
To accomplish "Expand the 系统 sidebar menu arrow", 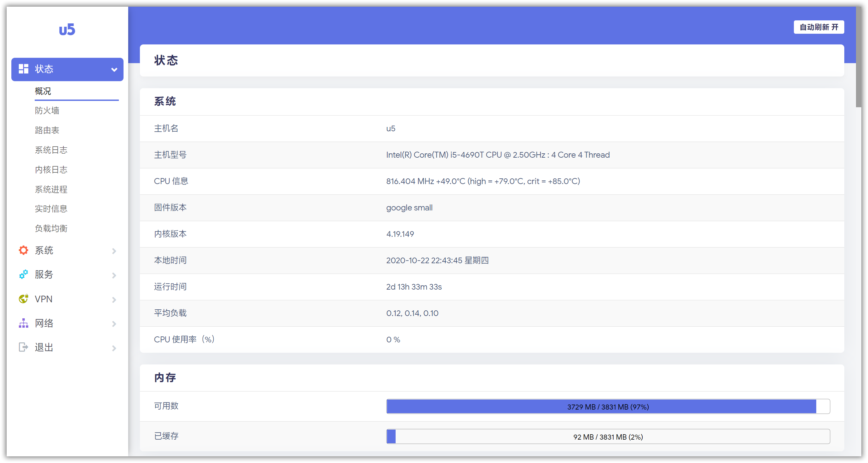I will tap(114, 251).
